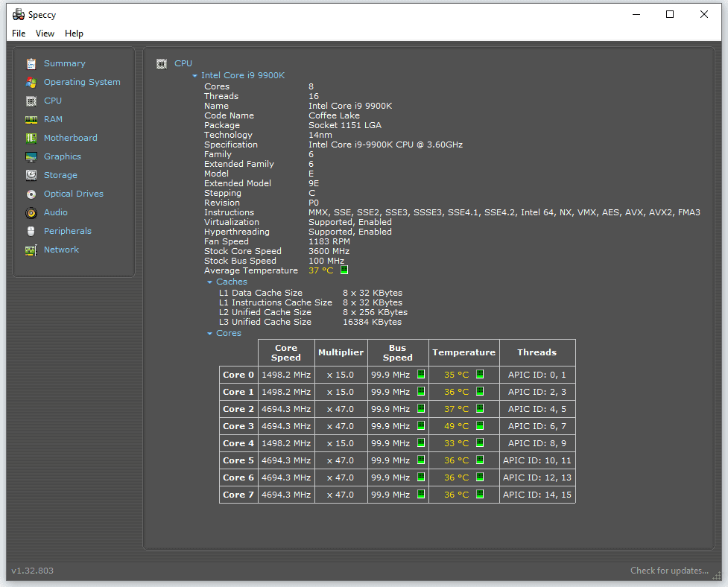728x587 pixels.
Task: Collapse the Caches section
Action: point(210,282)
